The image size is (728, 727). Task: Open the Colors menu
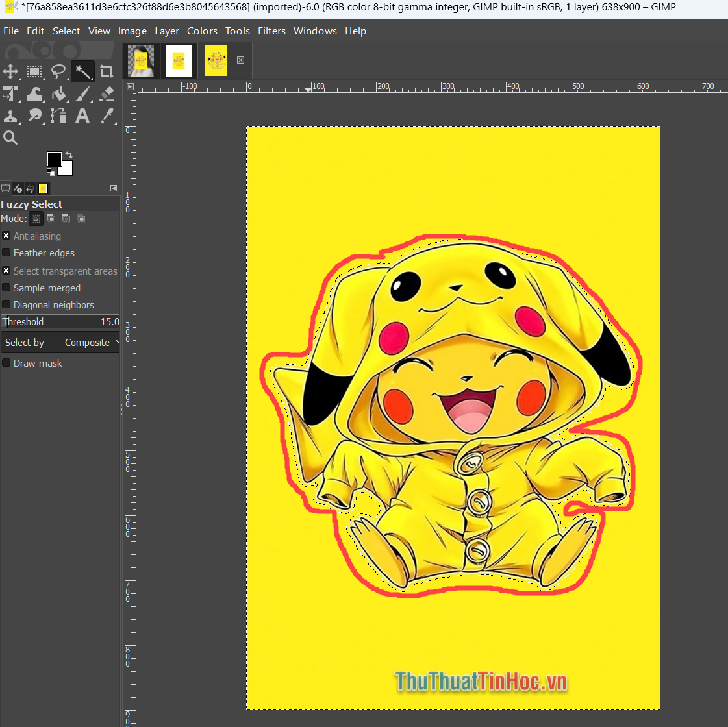tap(202, 31)
